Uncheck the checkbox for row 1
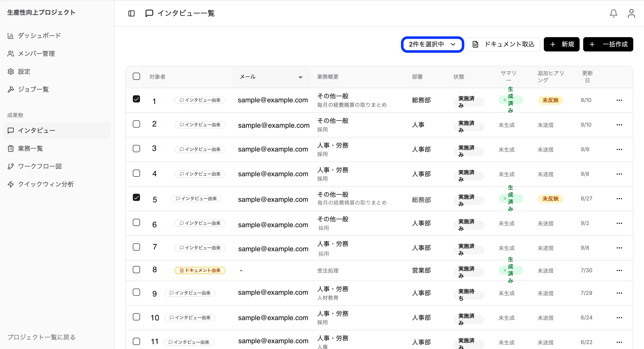This screenshot has height=349, width=644. 136,99
